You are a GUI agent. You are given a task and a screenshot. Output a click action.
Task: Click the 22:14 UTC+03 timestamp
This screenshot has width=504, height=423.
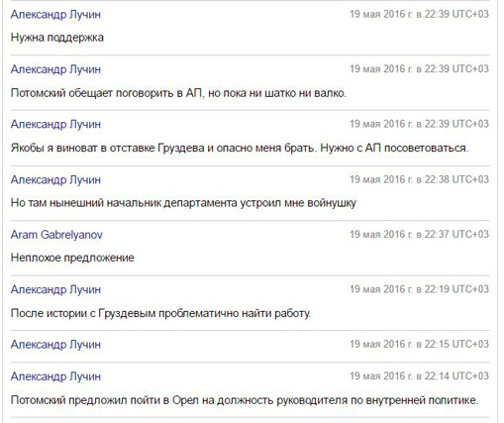[419, 375]
